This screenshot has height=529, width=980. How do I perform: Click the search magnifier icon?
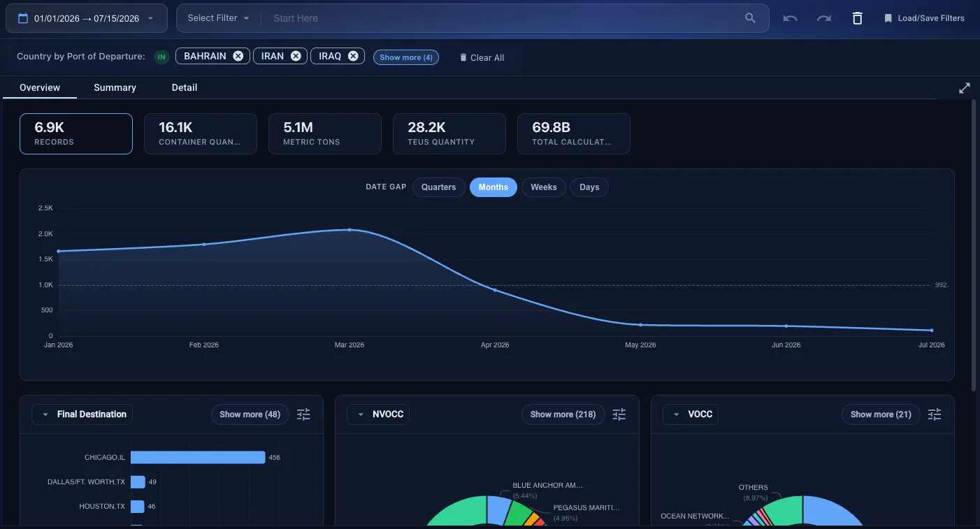pyautogui.click(x=750, y=18)
